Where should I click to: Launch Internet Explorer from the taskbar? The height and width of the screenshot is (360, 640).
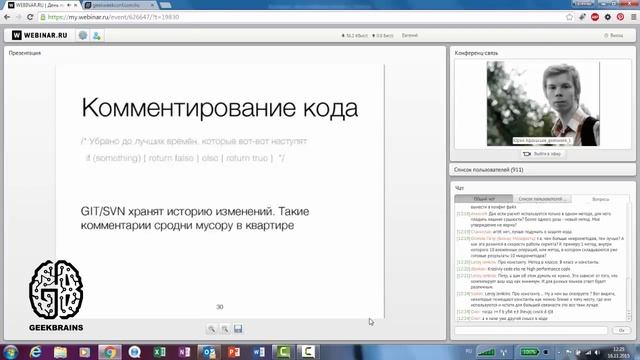click(36, 352)
